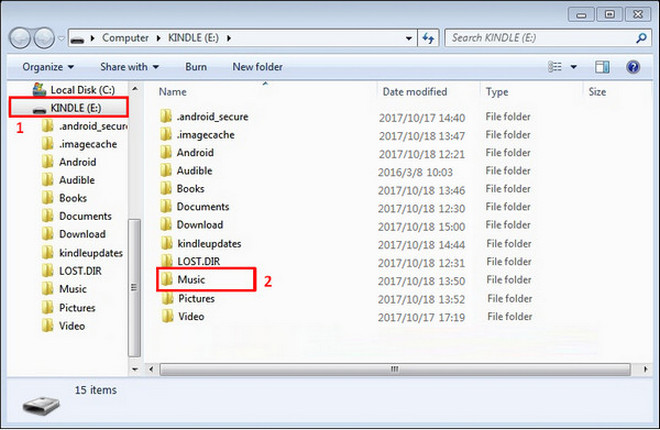This screenshot has height=430, width=660.
Task: Click the date 2017/10/17 17:19 of Video
Action: 421,317
